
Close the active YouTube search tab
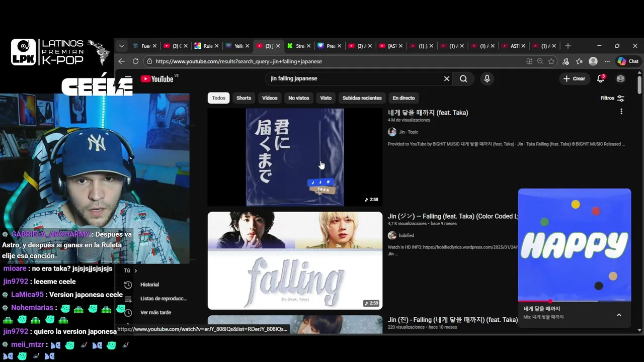(278, 46)
